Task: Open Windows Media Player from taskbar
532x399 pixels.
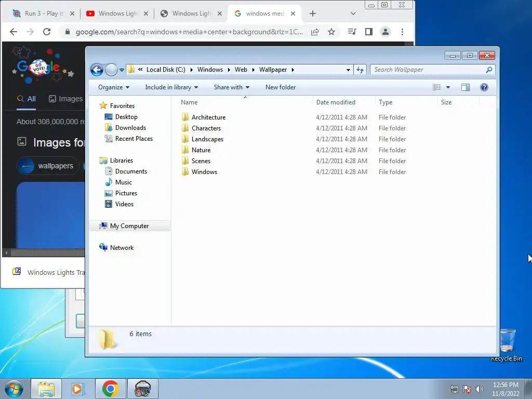Action: point(77,389)
